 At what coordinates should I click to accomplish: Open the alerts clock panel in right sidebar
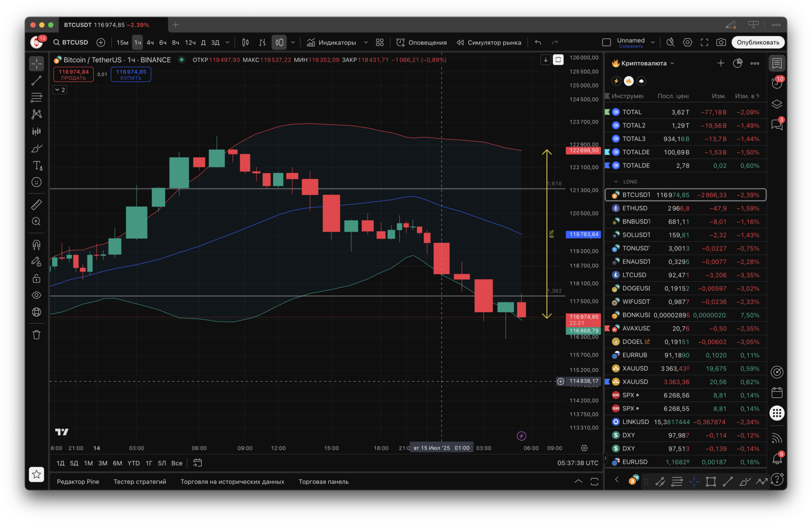coord(777,84)
